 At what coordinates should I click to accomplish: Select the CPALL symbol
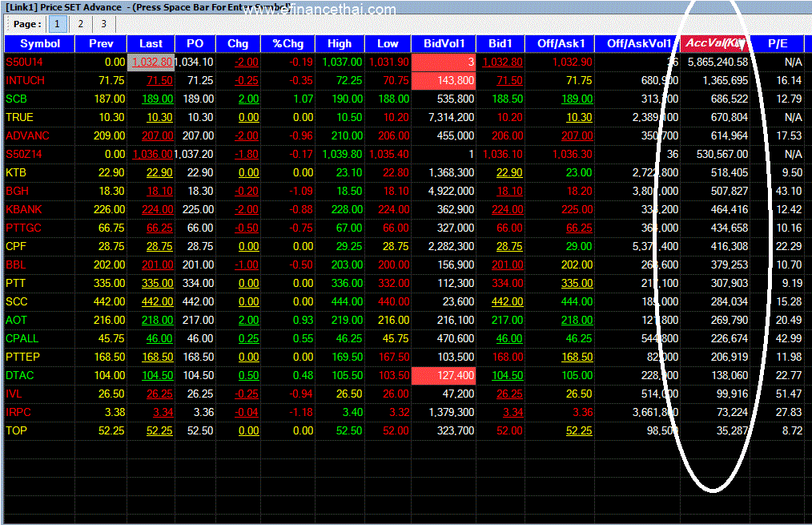22,338
